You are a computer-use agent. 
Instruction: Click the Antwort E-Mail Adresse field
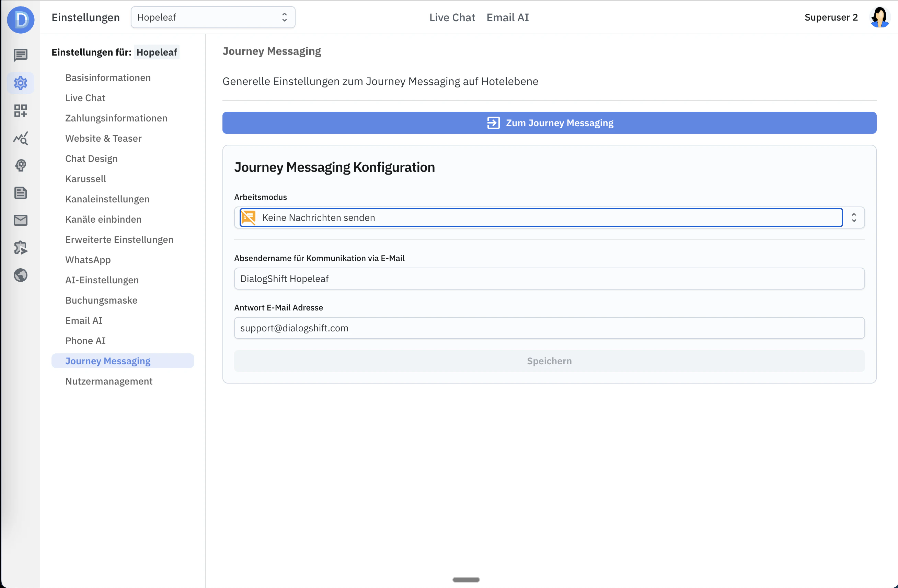coord(549,328)
